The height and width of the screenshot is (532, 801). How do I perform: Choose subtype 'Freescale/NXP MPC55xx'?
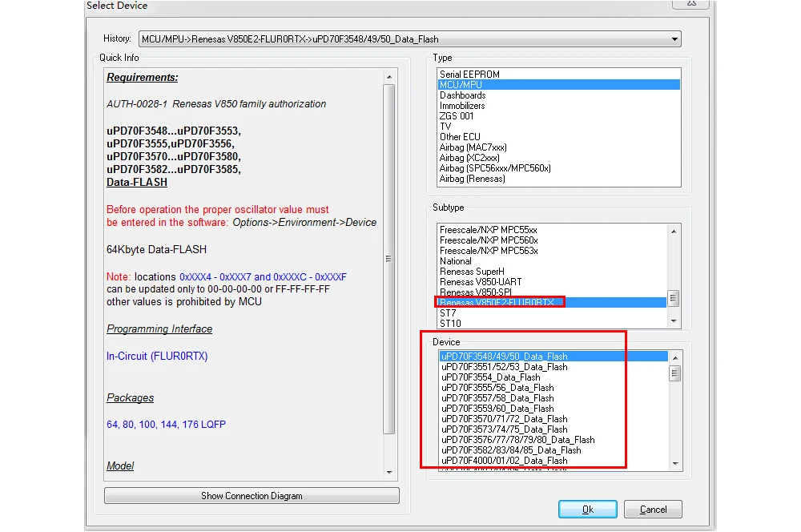click(x=552, y=230)
